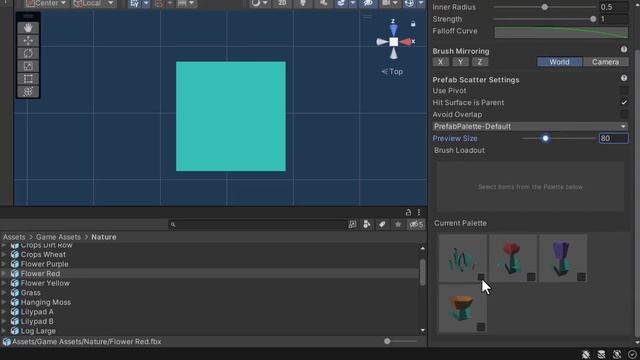This screenshot has height=360, width=640.
Task: Expand the Flower Red asset
Action: click(4, 273)
